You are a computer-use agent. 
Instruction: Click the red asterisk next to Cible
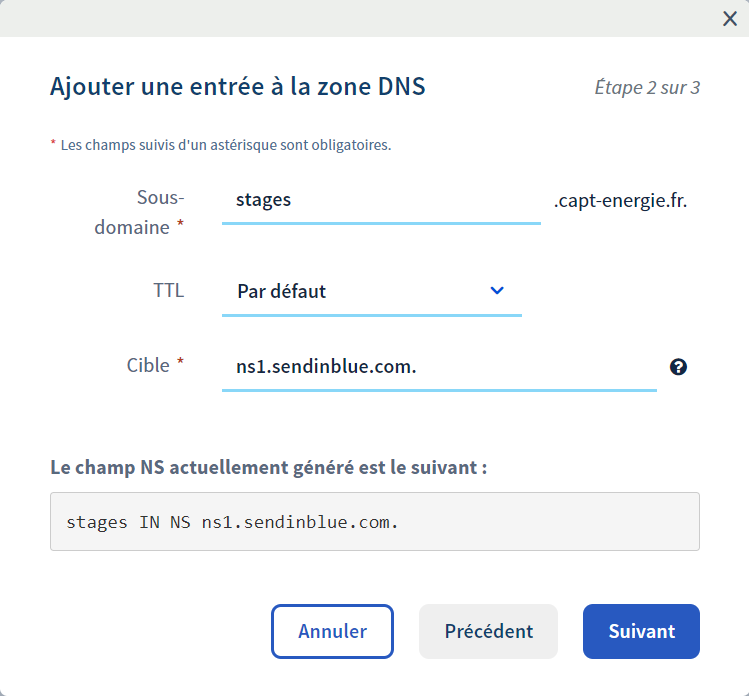180,364
